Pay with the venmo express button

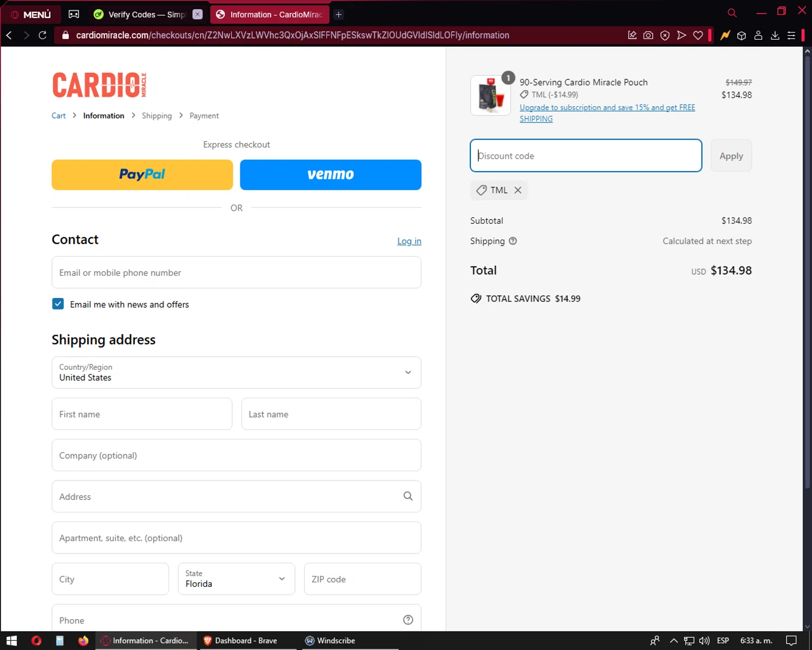[331, 174]
